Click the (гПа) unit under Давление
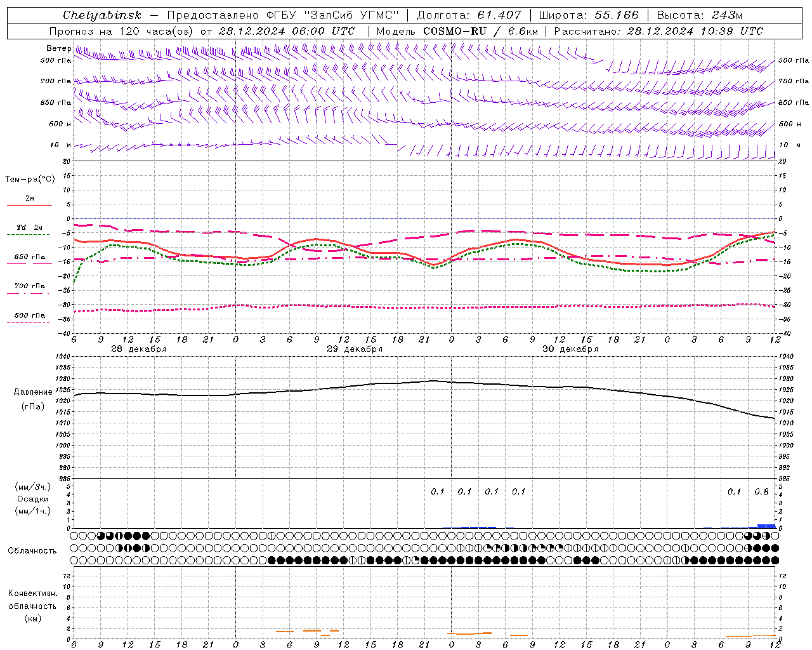812x650 pixels. click(33, 407)
